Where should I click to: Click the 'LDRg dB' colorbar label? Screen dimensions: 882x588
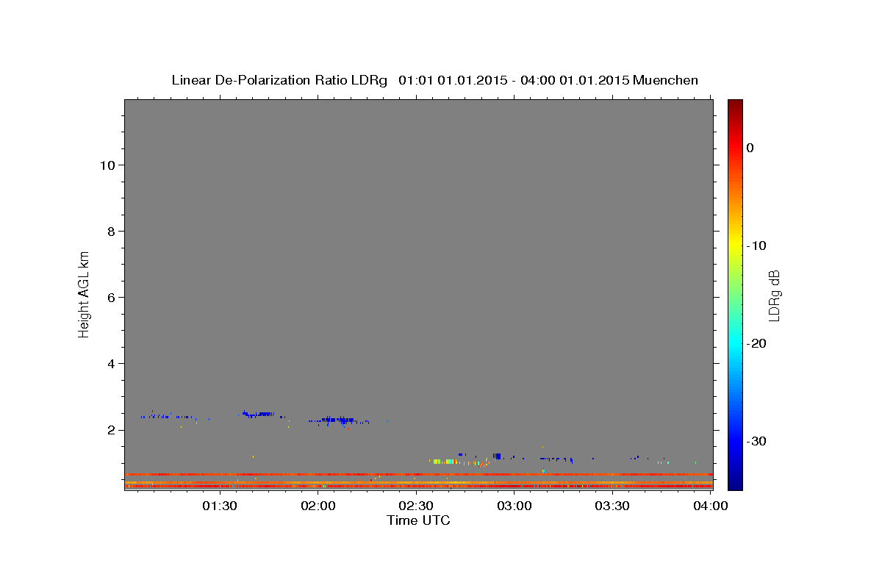tap(774, 295)
